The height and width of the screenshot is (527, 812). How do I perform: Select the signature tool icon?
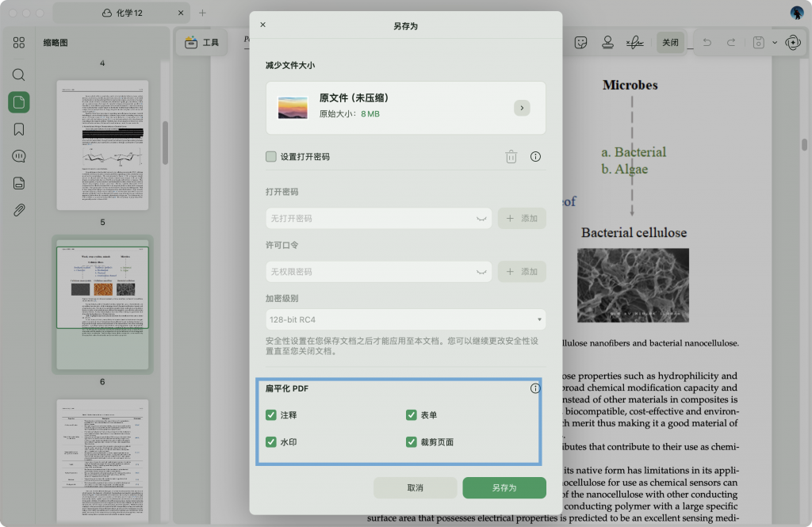pyautogui.click(x=634, y=43)
